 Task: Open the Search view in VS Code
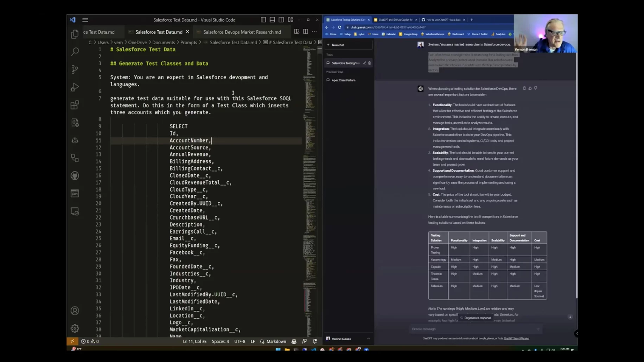(x=75, y=52)
